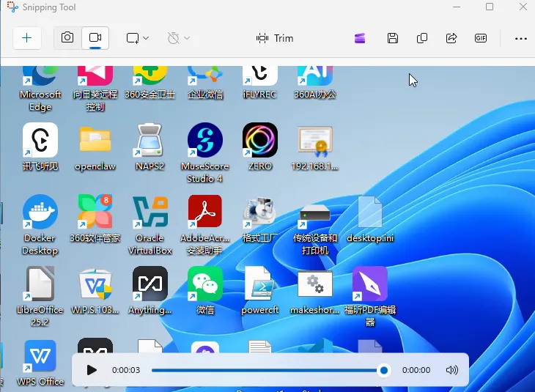This screenshot has width=535, height=392.
Task: Click the Save icon
Action: [393, 38]
